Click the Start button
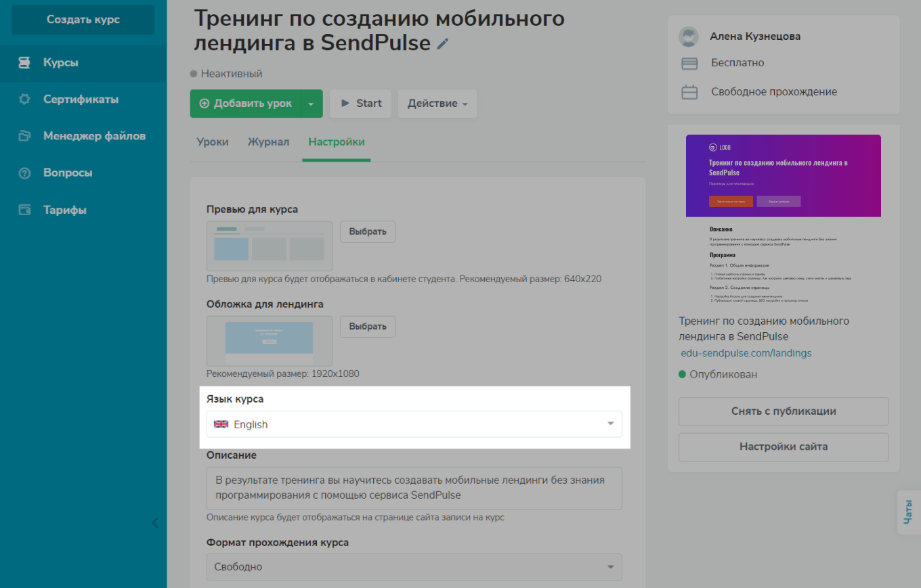The width and height of the screenshot is (921, 588). (360, 104)
